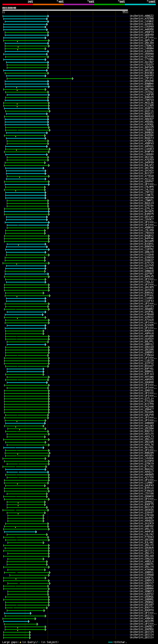Select UniRef100_Q2VCK6 hit

142,57
